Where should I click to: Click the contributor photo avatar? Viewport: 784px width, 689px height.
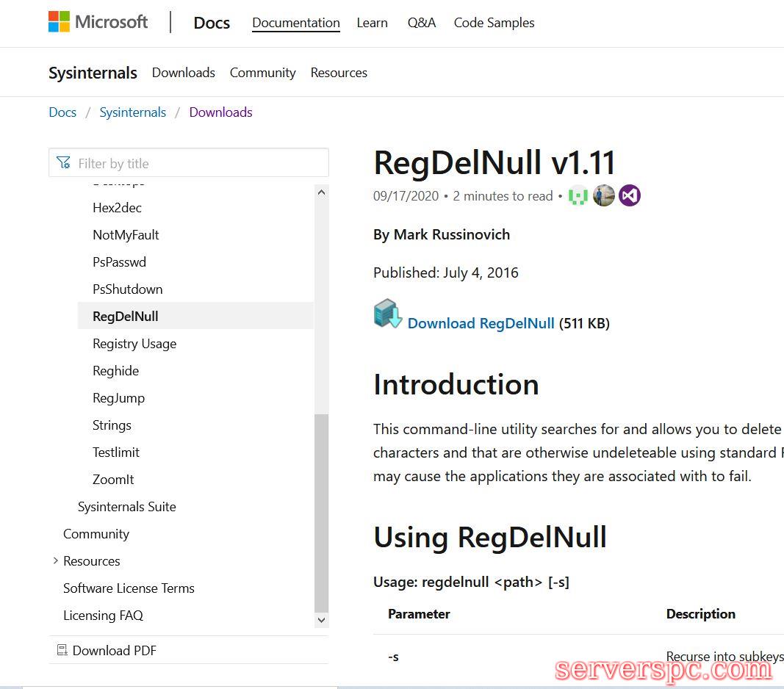604,196
